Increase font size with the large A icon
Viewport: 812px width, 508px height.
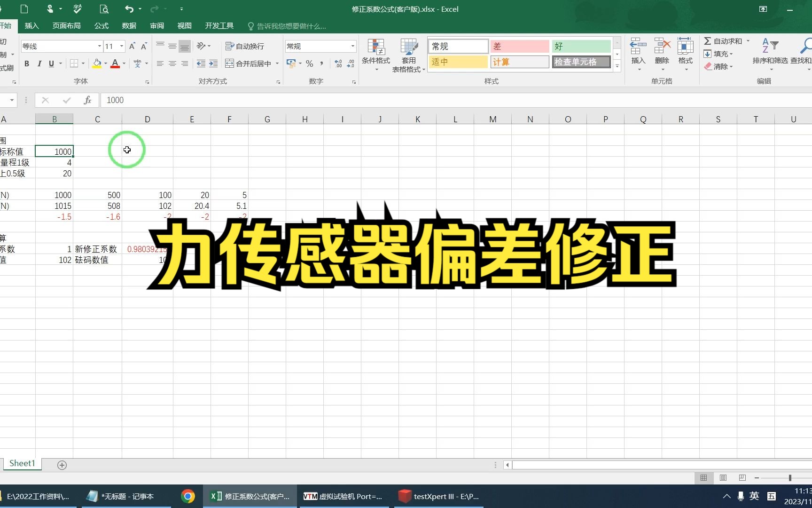point(132,46)
